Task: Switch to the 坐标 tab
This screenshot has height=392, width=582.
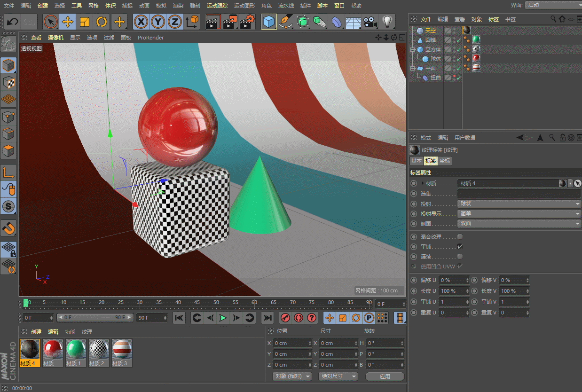Action: coord(445,161)
